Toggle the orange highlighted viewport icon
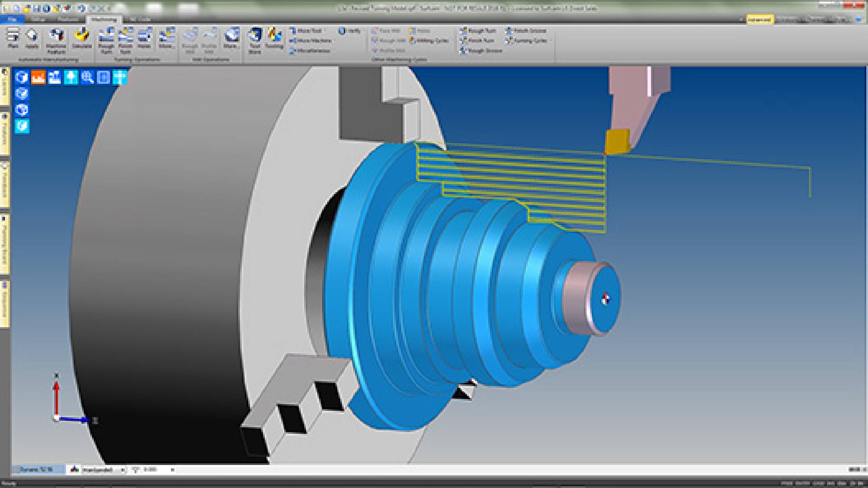The image size is (868, 488). pos(38,77)
